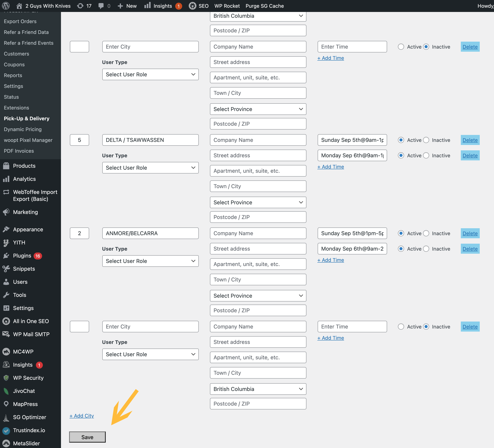Screen dimensions: 494x448
Task: Select Active for the last empty city row
Action: tap(401, 327)
